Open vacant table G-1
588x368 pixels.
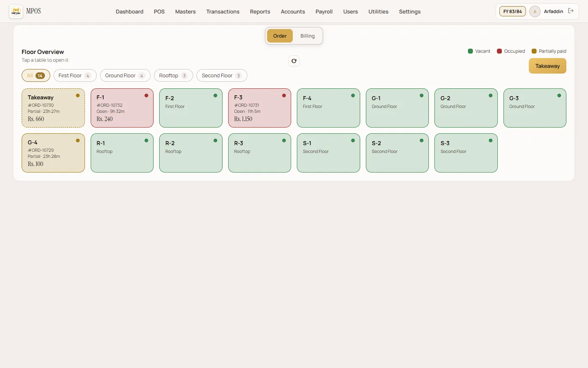(397, 108)
